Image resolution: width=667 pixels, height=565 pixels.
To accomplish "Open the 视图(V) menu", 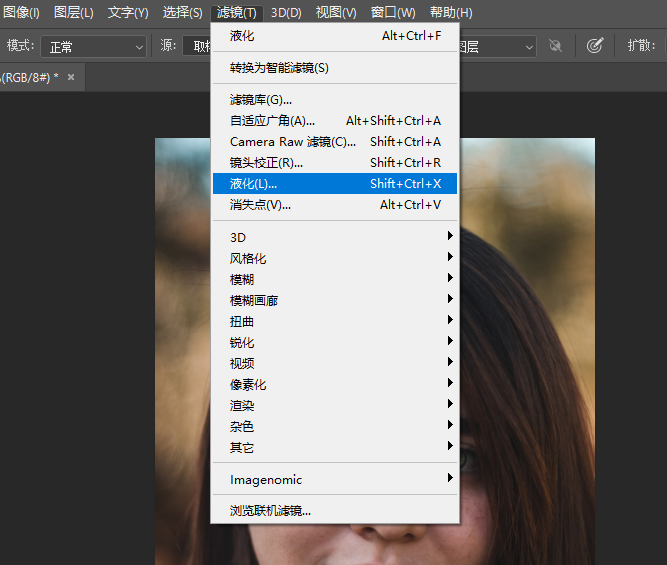I will (336, 13).
